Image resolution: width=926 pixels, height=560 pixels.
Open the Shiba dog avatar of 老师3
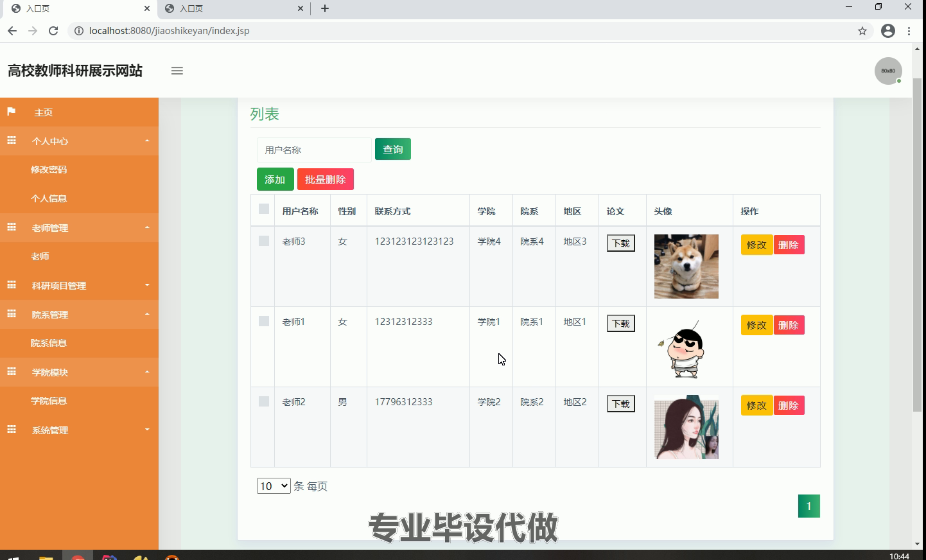686,267
